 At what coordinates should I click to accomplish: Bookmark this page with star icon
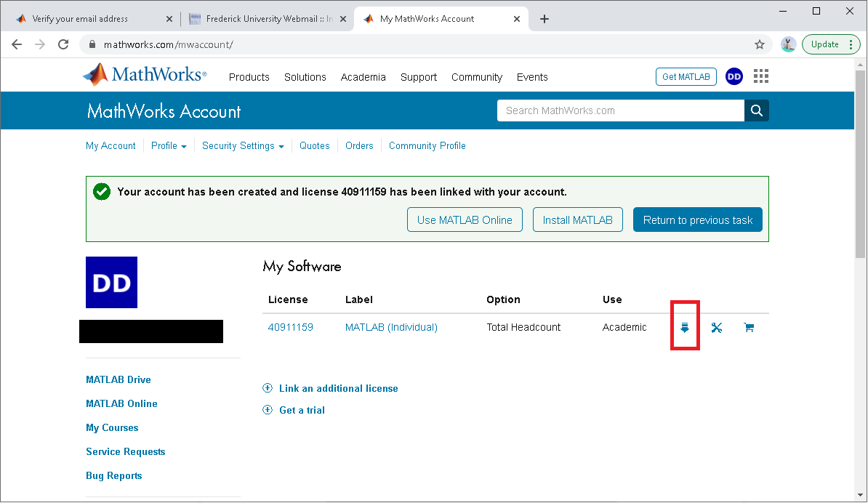pos(760,44)
